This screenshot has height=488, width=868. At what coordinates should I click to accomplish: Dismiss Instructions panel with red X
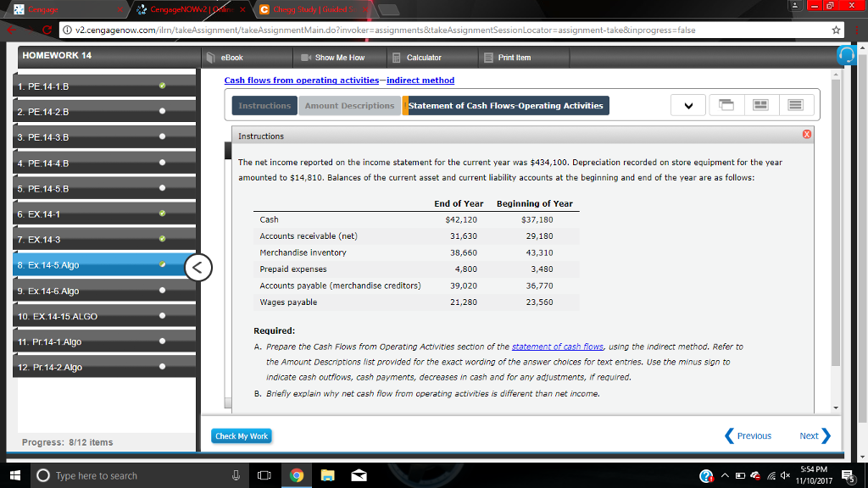pyautogui.click(x=805, y=133)
